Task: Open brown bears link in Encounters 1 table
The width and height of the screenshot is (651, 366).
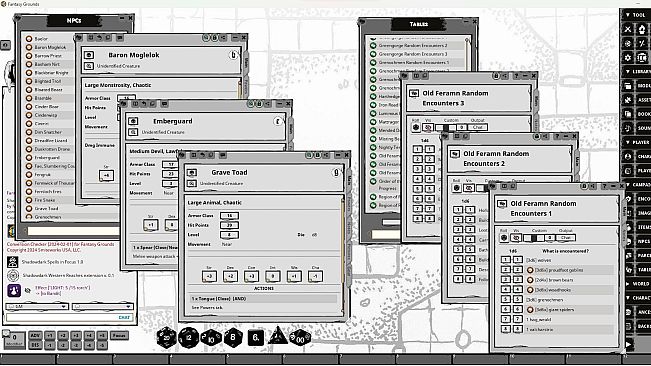Action: coord(530,280)
